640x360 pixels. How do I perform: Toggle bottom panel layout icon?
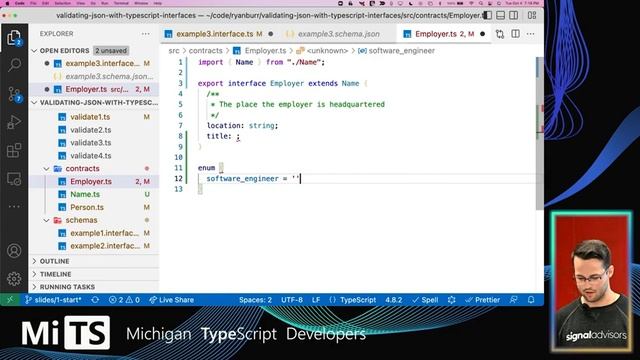[500, 16]
